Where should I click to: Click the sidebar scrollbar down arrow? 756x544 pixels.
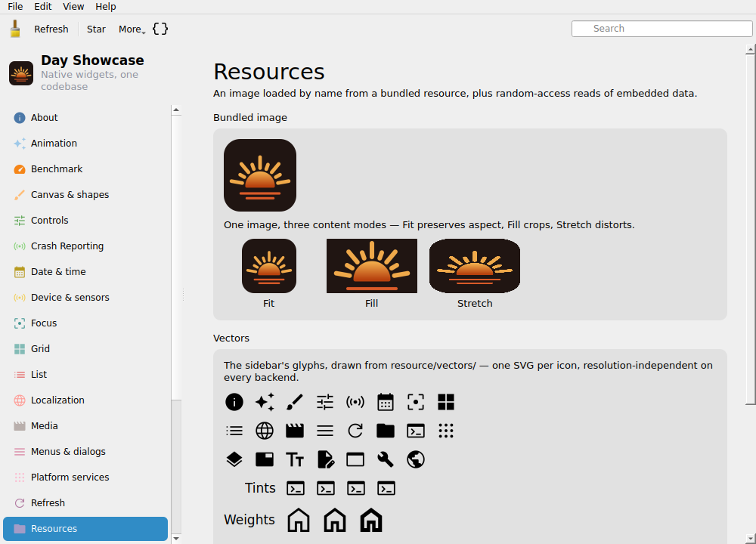(x=176, y=539)
